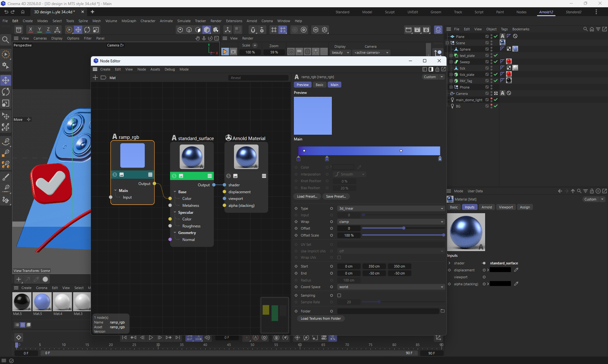Select the Move tool in left toolbar
This screenshot has height=364, width=608.
click(6, 80)
